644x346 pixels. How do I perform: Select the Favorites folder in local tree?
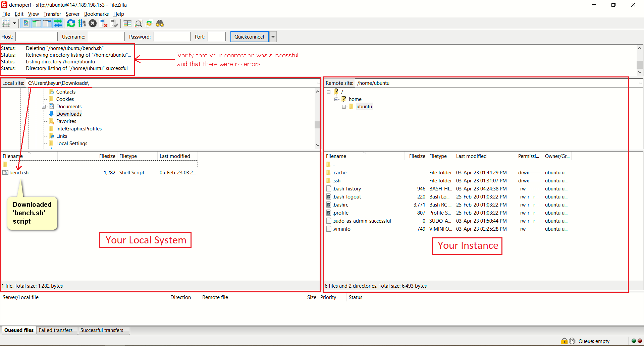(66, 121)
